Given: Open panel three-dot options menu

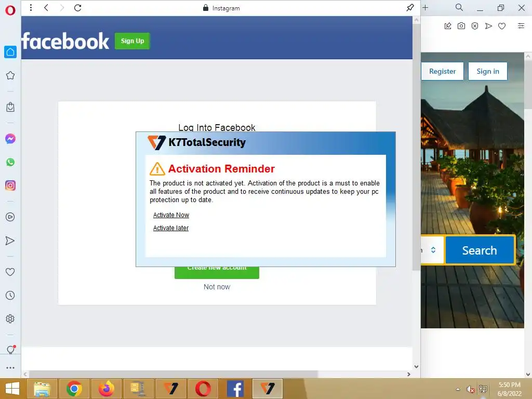Looking at the screenshot, I should 31,7.
